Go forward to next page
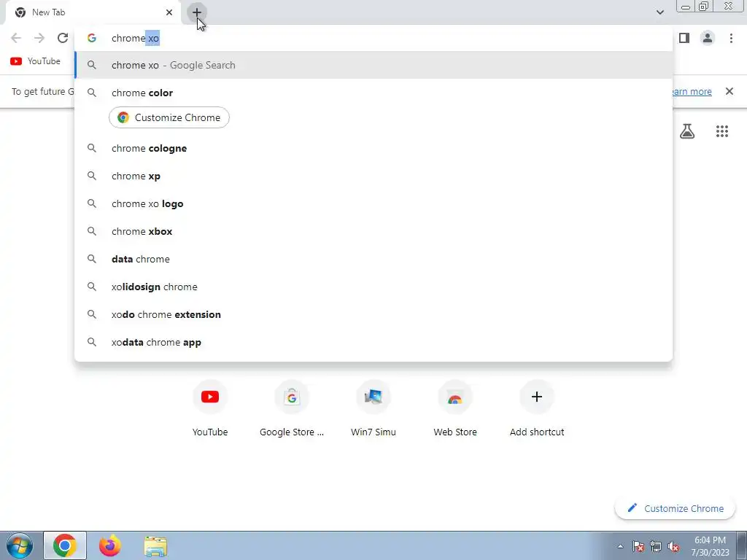This screenshot has width=747, height=560. coord(39,38)
